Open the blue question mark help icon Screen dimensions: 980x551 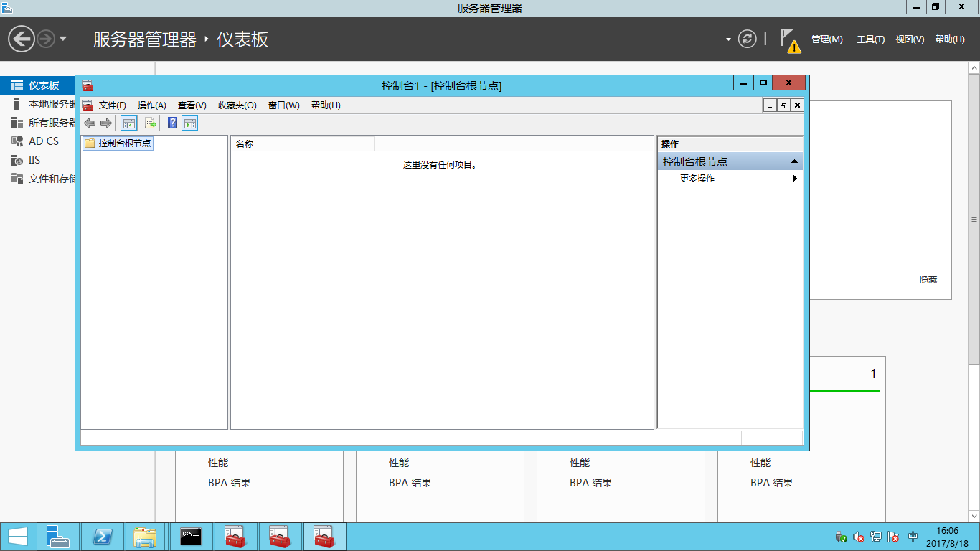172,123
